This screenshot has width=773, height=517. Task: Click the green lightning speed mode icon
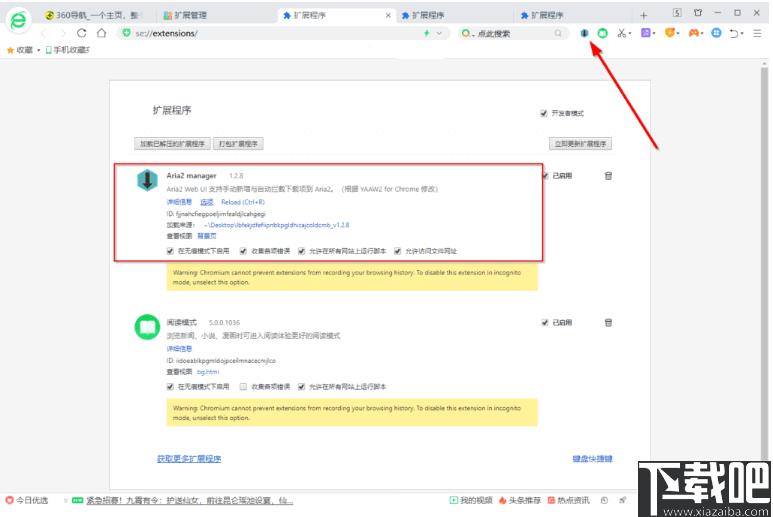(x=426, y=33)
